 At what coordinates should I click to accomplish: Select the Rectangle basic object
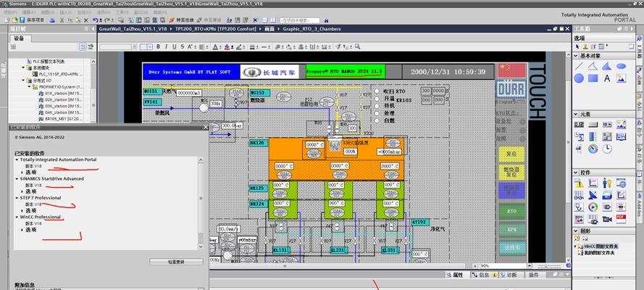pos(593,78)
